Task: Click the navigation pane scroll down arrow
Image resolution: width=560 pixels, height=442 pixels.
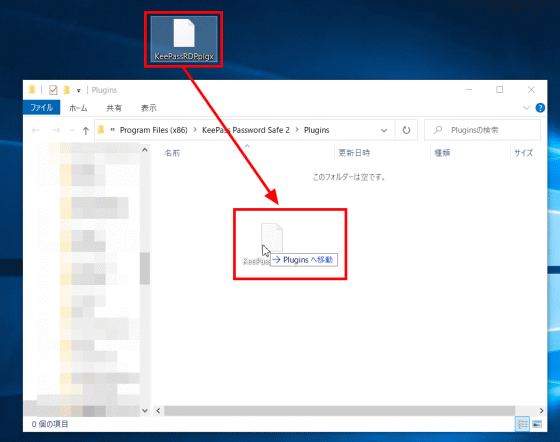Action: 145,411
